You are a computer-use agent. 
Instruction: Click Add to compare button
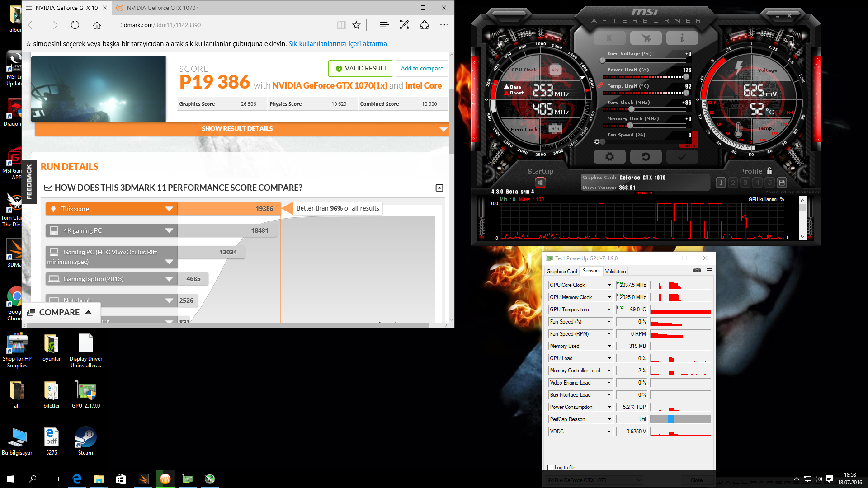pyautogui.click(x=422, y=69)
